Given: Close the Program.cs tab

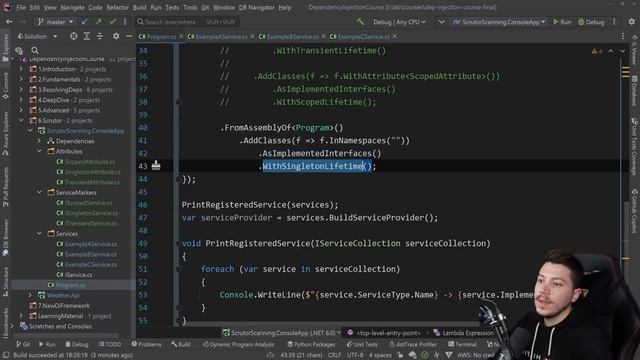Looking at the screenshot, I should coord(181,36).
